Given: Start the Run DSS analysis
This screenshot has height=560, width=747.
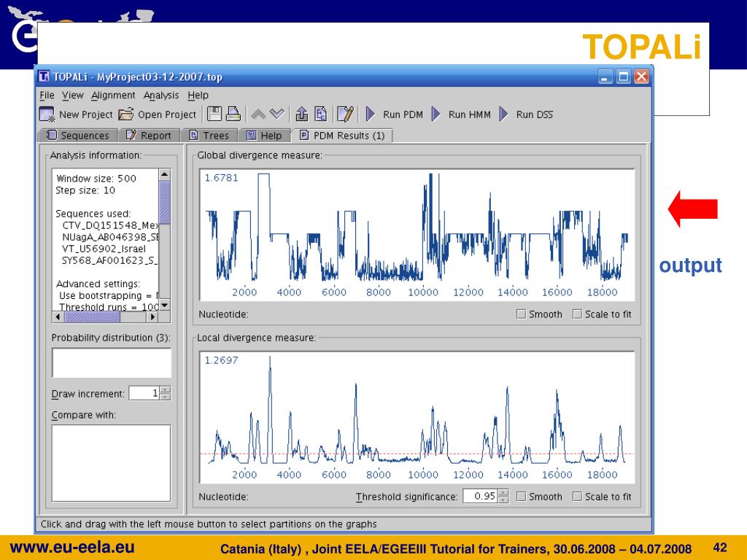Looking at the screenshot, I should coord(526,114).
